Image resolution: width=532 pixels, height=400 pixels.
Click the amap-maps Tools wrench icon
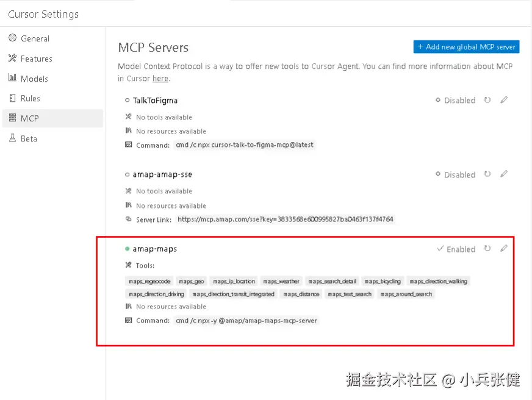(128, 265)
